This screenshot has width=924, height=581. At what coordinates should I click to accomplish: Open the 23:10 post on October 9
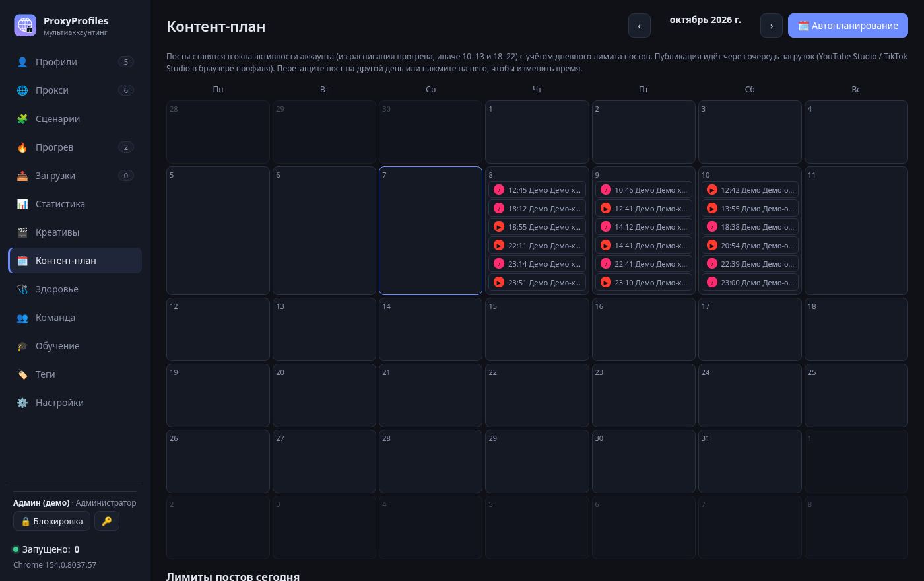pos(643,283)
